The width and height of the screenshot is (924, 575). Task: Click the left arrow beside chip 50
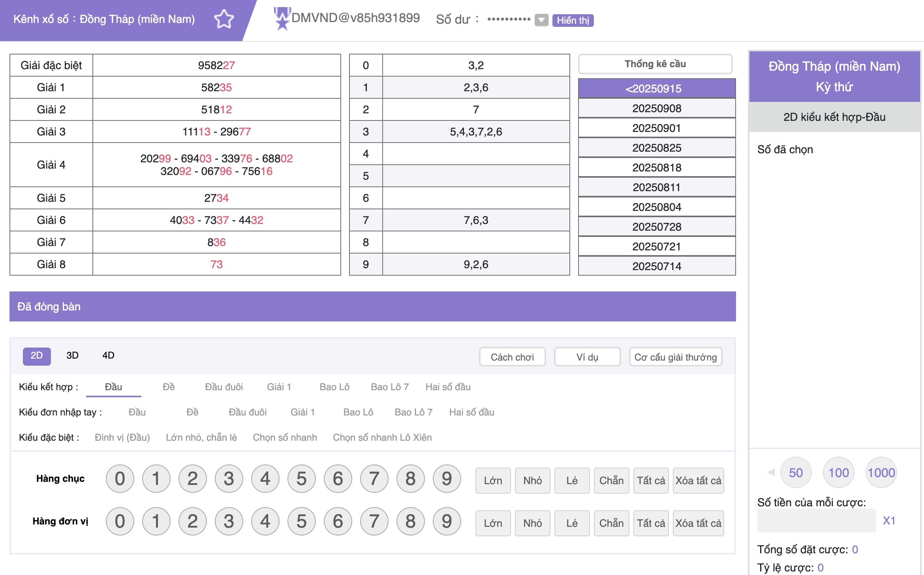pyautogui.click(x=770, y=472)
